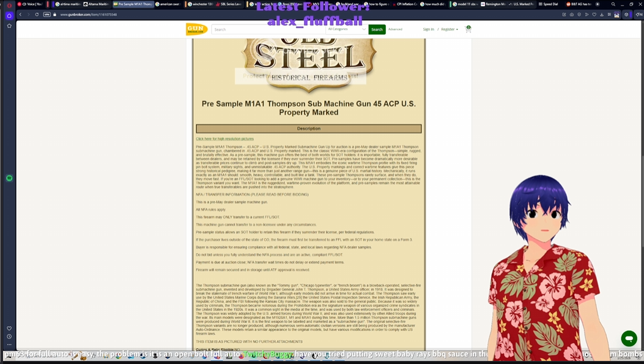Switch to the 'american swat' tab
Screen dimensions: 644x364
click(168, 4)
